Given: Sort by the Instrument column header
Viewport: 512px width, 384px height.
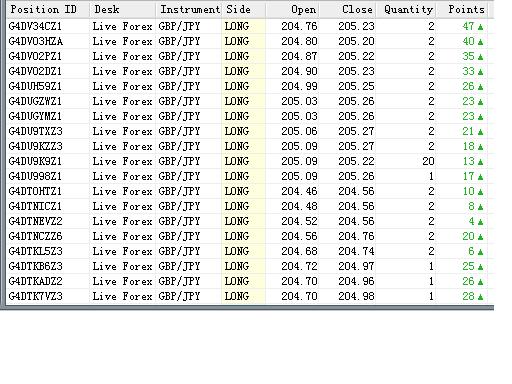Looking at the screenshot, I should click(189, 9).
